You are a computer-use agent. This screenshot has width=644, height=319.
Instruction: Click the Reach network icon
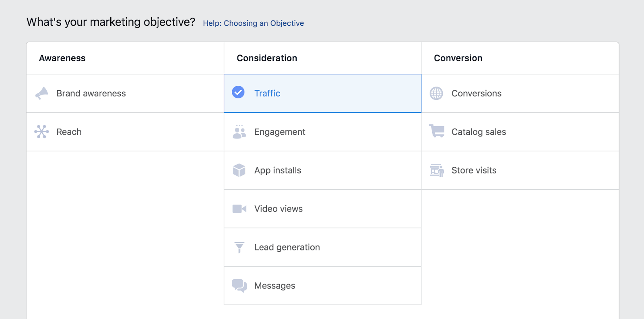(x=41, y=132)
